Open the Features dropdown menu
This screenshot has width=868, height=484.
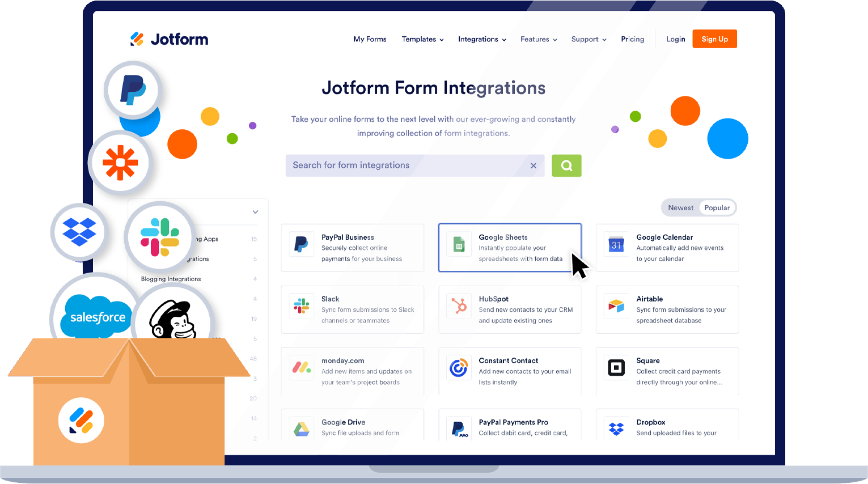click(x=539, y=39)
